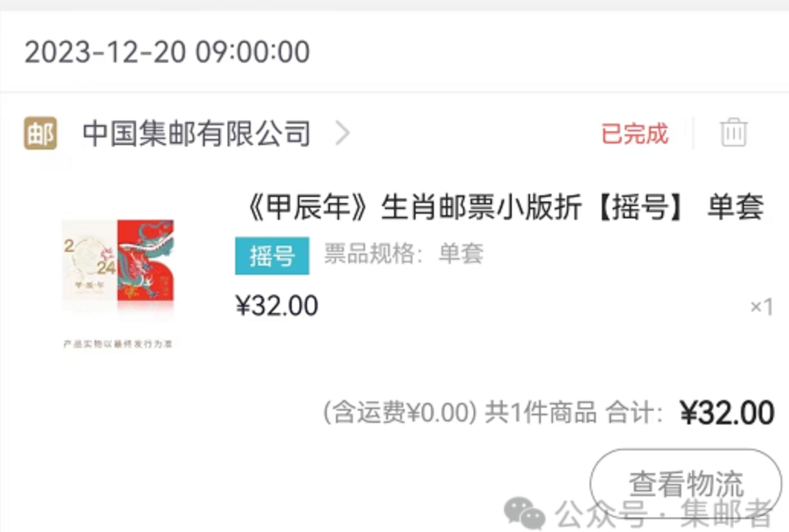Delete the order with the trash icon
Screen dimensions: 789x532
click(733, 133)
